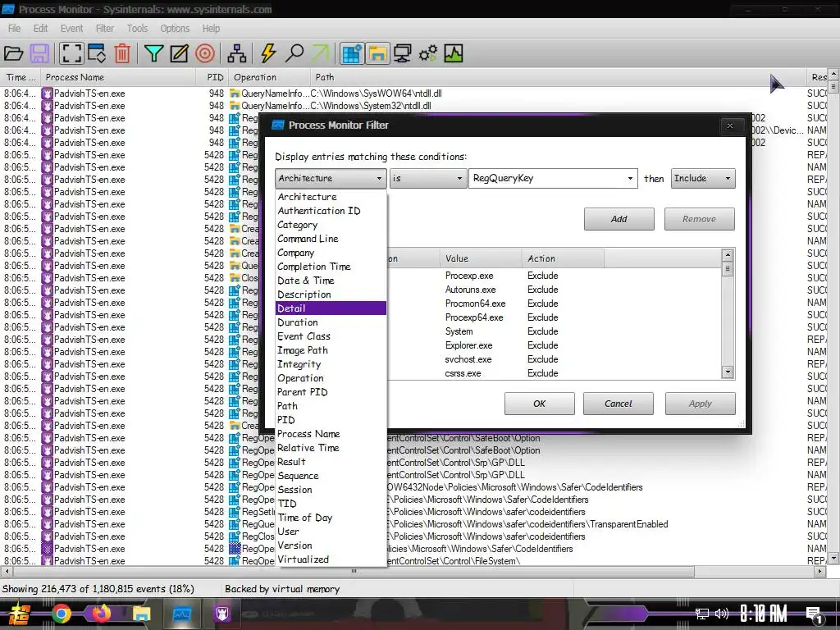Select Event Class in the dropdown list
This screenshot has width=840, height=630.
(x=331, y=336)
